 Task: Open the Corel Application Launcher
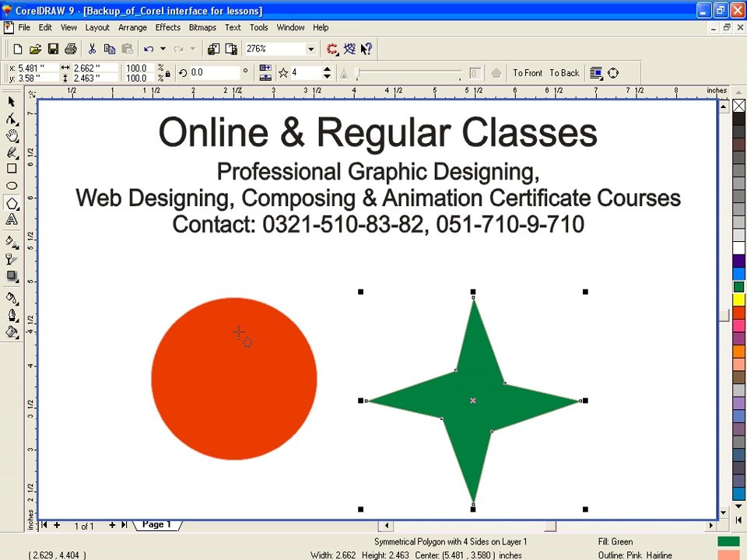coord(332,48)
